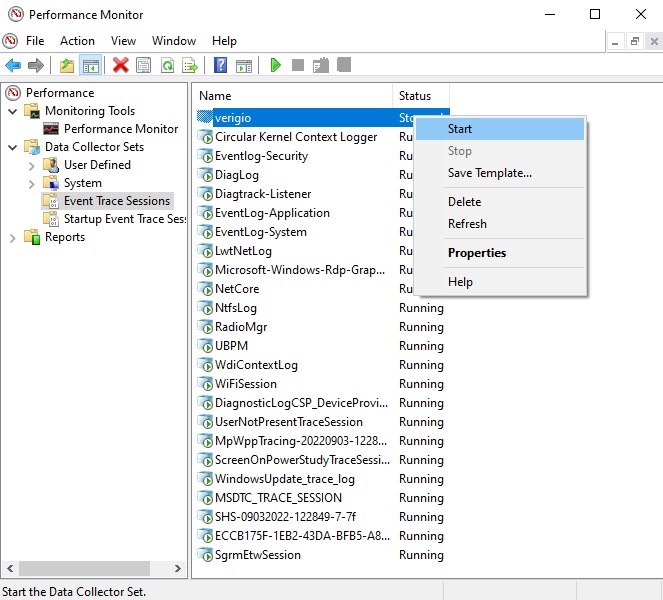Select the WindowsUpdate_trace_log row
Screen dimensions: 663x600
click(x=323, y=479)
